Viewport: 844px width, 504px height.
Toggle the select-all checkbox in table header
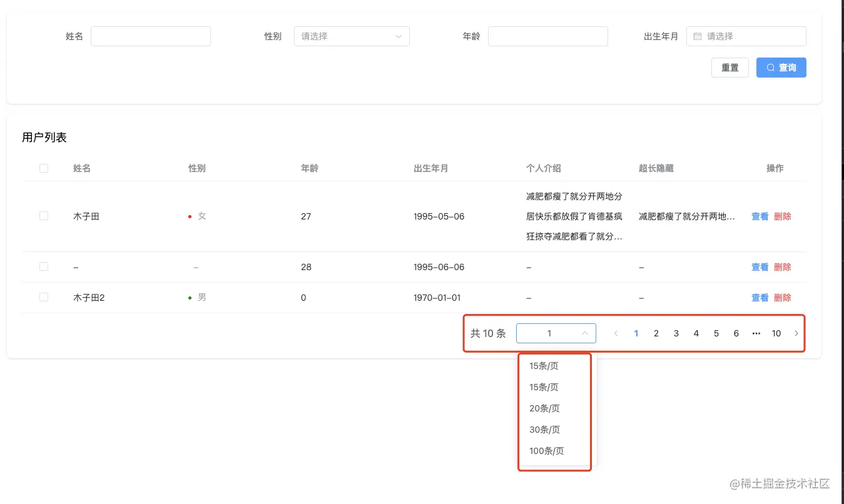(x=44, y=168)
